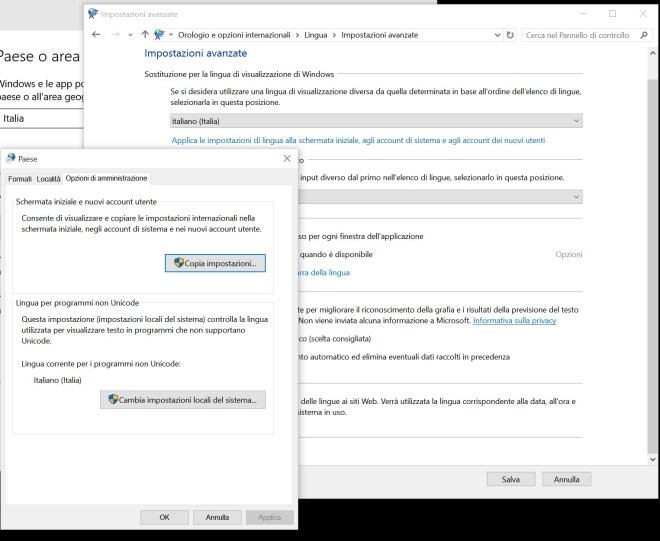
Task: Switch to Formati tab in Paese dialog
Action: 20,179
